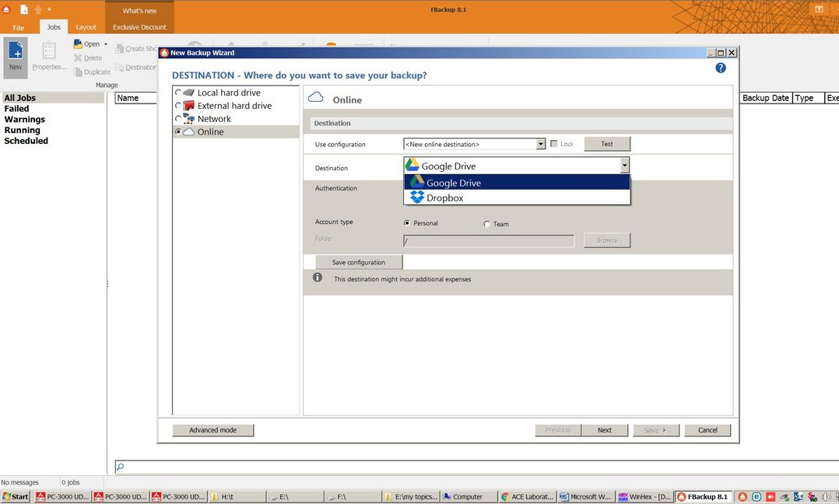Screen dimensions: 839x504
Task: Click the magnifier icon in the search bar
Action: [x=121, y=467]
